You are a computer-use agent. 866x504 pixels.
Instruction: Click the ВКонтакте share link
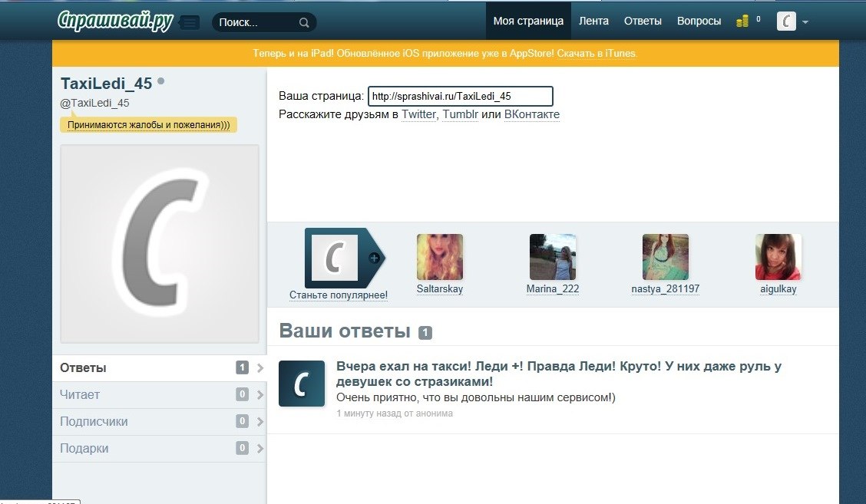(531, 115)
